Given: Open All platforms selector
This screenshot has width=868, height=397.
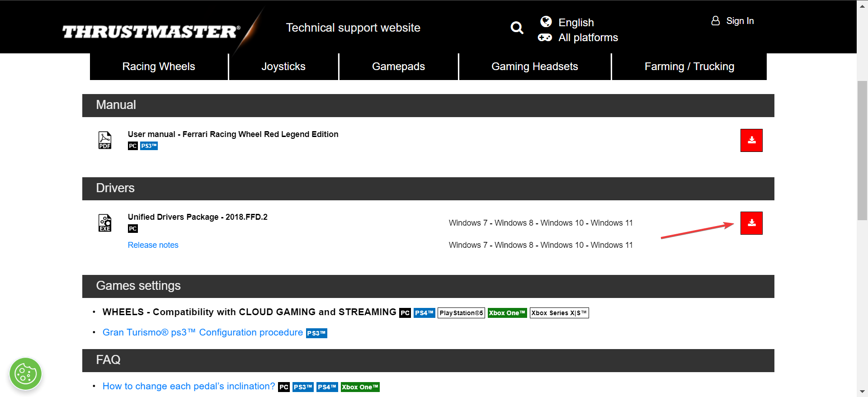Looking at the screenshot, I should point(588,38).
